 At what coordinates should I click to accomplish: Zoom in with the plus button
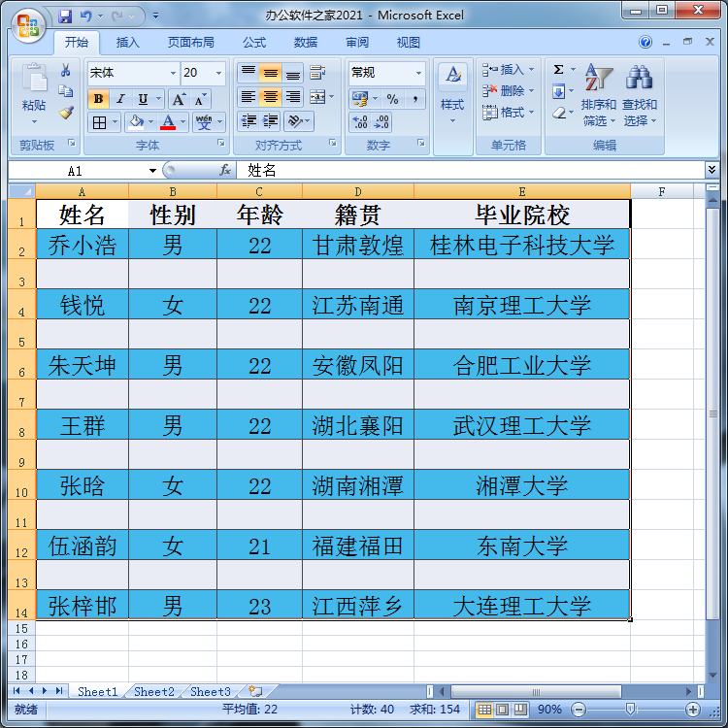pos(693,710)
